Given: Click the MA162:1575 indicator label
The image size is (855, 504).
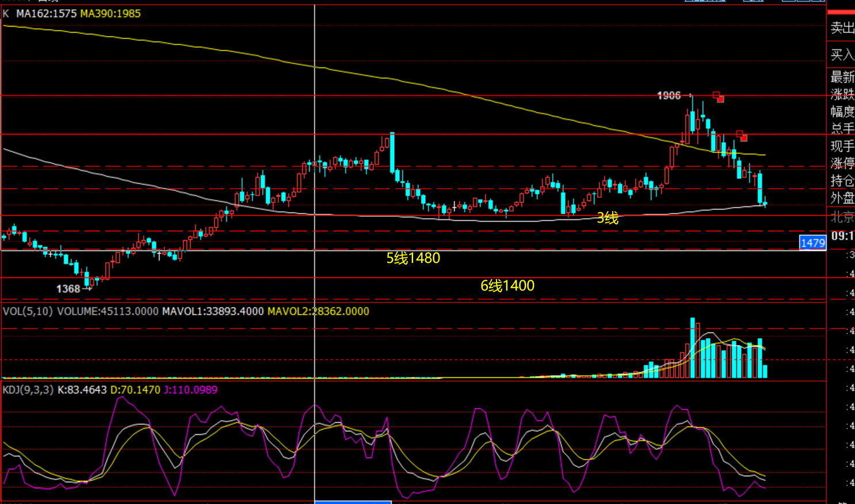Looking at the screenshot, I should point(46,13).
